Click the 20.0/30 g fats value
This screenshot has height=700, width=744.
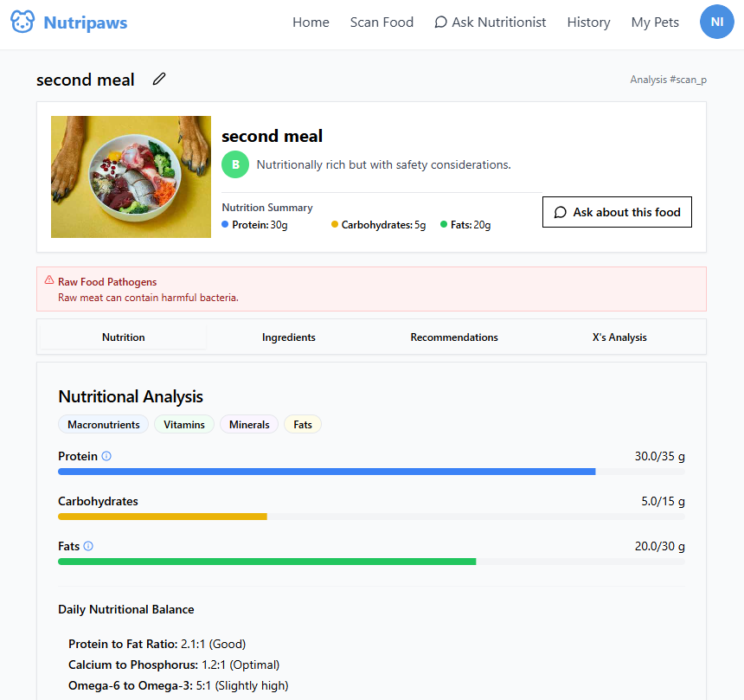click(x=659, y=546)
